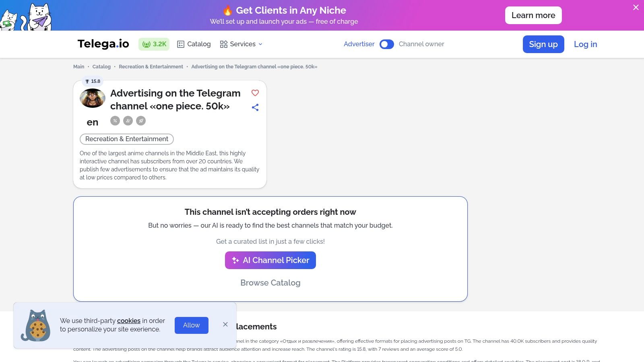This screenshot has height=362, width=644.
Task: Open the Catalog menu item
Action: 194,44
